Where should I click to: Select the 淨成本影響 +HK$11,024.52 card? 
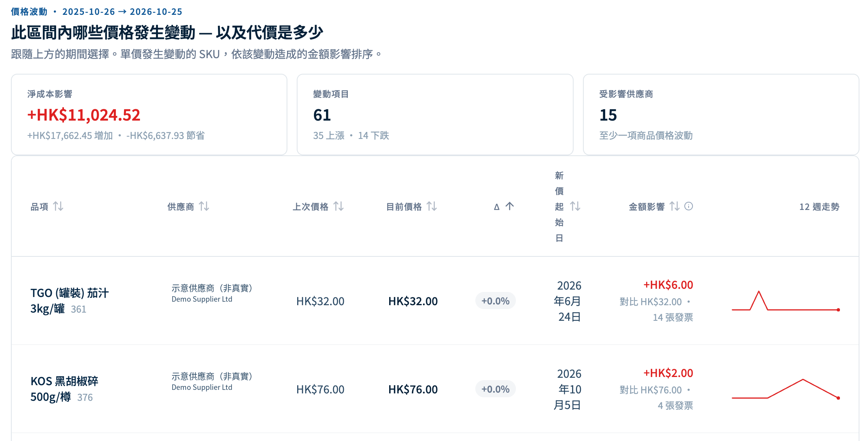(x=149, y=114)
